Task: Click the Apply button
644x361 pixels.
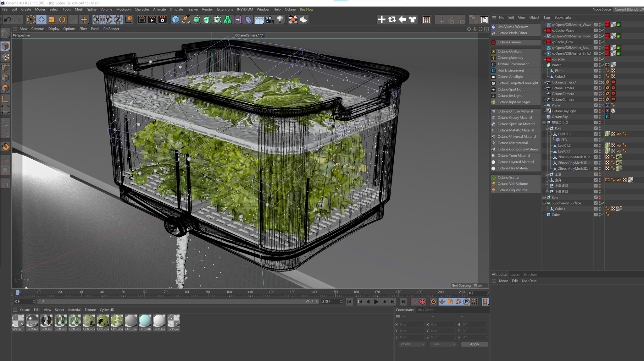Action: pyautogui.click(x=474, y=344)
